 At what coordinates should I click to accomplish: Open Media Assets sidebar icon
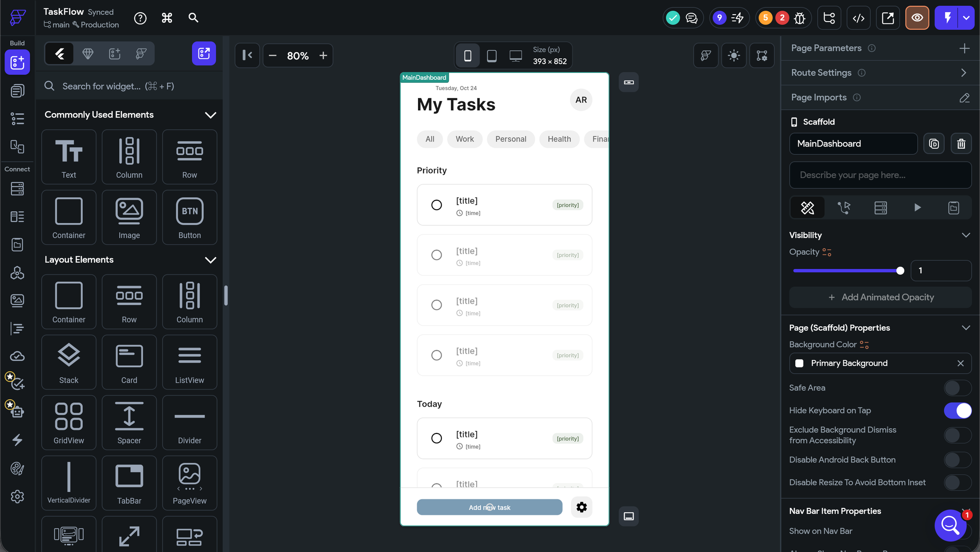(x=17, y=300)
